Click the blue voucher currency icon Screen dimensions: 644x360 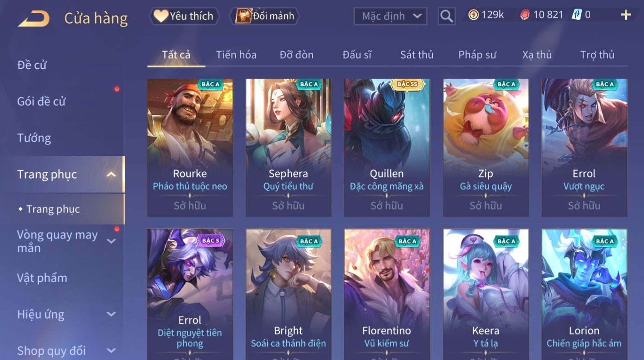(577, 15)
